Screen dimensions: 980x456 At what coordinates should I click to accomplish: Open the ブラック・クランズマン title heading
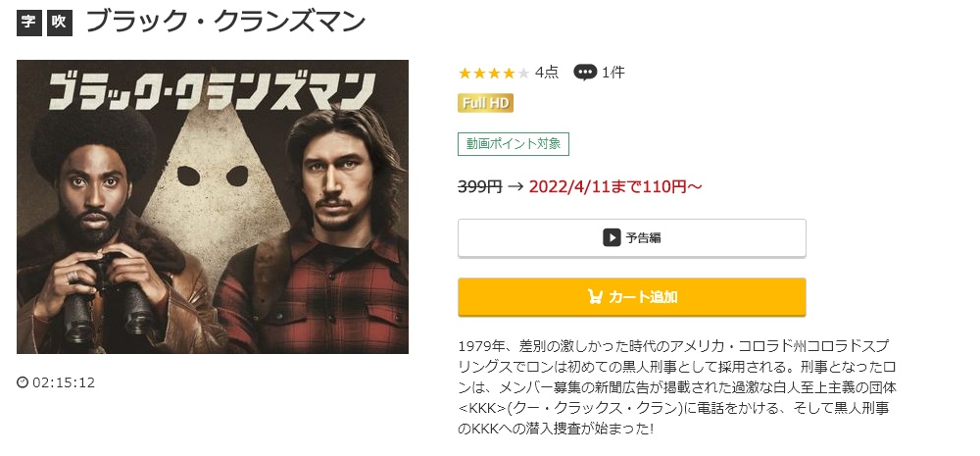(225, 22)
